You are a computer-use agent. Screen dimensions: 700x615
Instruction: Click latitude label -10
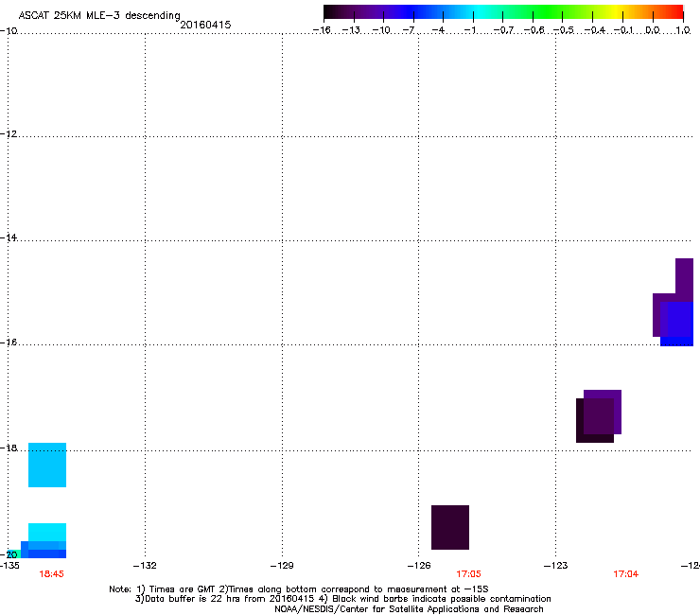point(9,30)
